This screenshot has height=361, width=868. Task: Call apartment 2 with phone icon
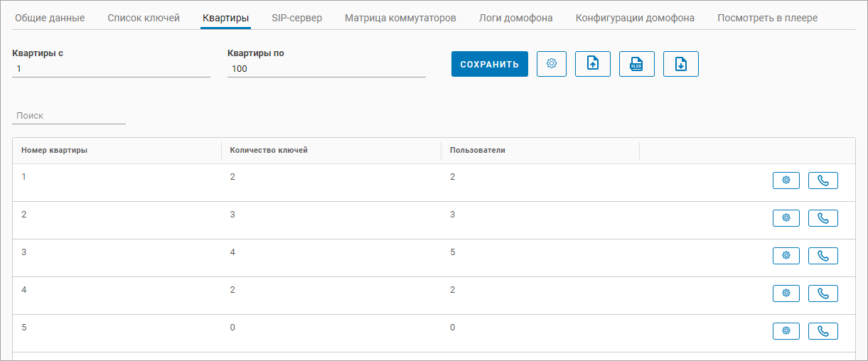pos(823,218)
